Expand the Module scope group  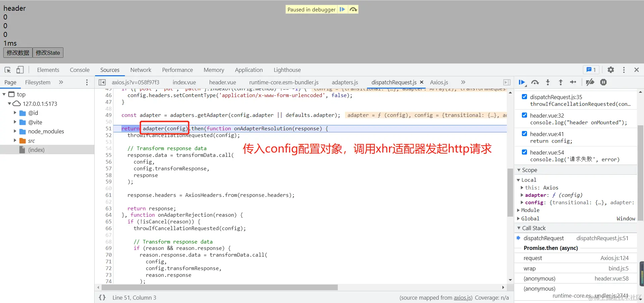(x=518, y=210)
